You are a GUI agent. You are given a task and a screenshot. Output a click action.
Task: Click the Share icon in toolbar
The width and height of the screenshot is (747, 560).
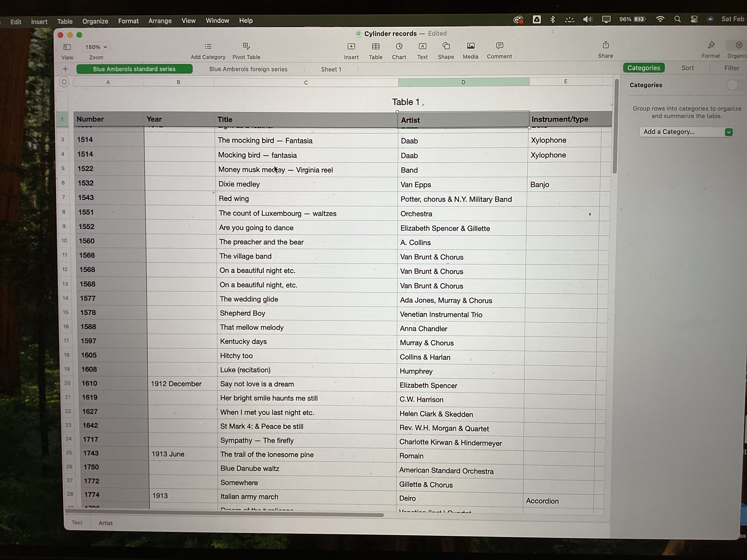click(606, 45)
